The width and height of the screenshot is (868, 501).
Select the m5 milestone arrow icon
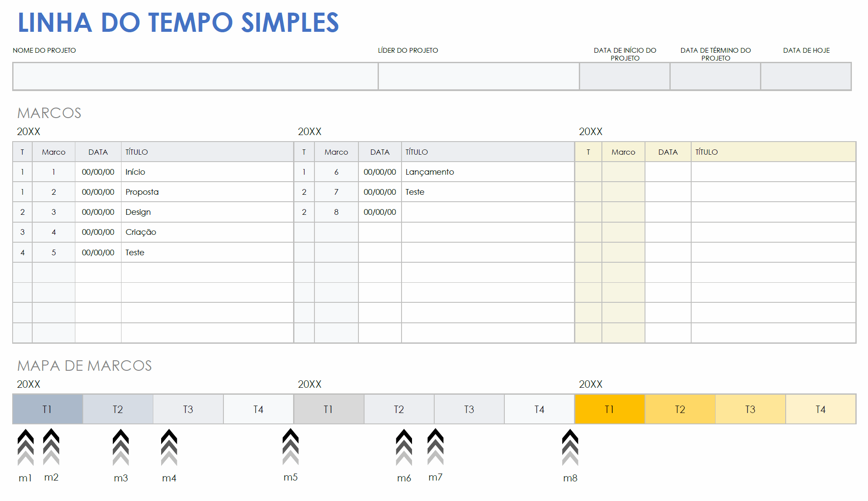coord(290,447)
